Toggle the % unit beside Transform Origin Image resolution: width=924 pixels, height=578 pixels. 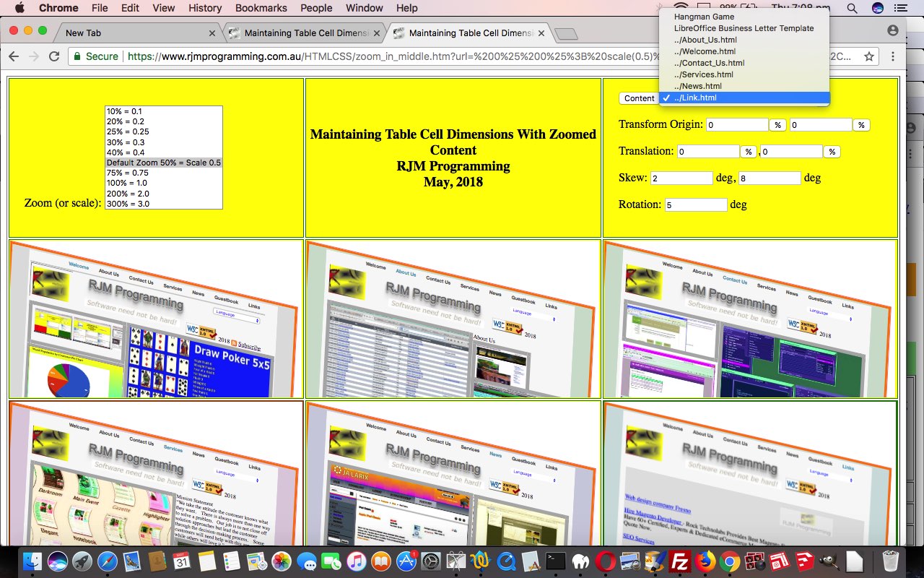[777, 124]
